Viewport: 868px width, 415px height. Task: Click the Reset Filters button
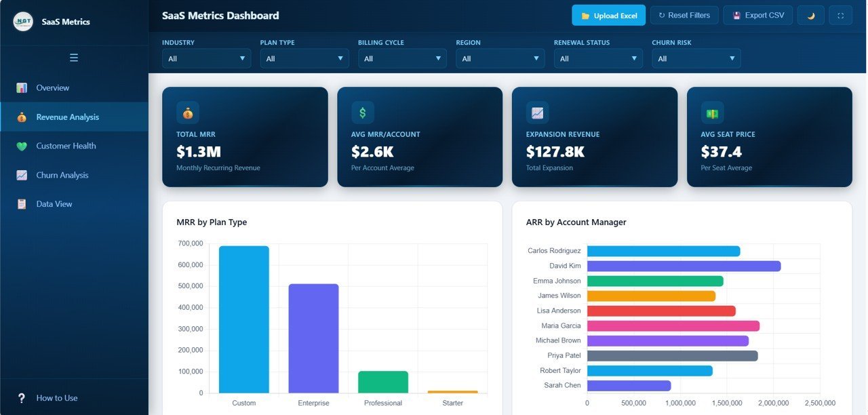point(684,14)
